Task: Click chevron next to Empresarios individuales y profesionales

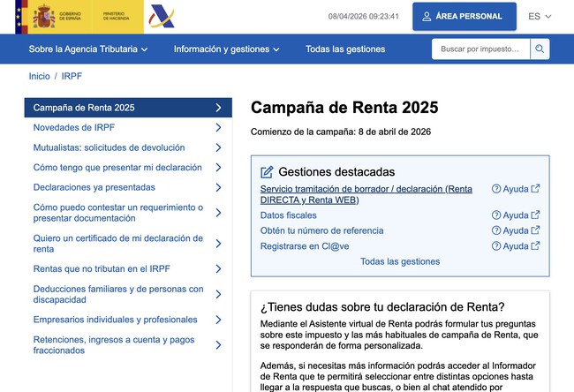Action: (218, 320)
